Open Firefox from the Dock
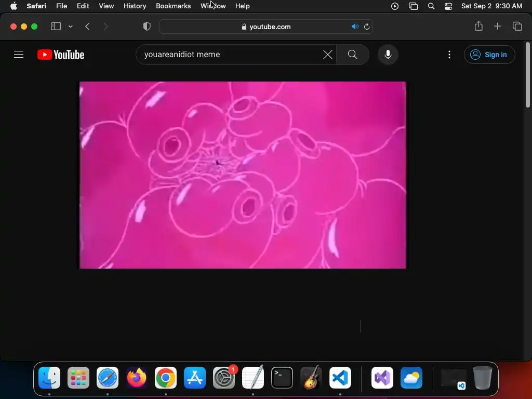532x399 pixels. [x=137, y=377]
